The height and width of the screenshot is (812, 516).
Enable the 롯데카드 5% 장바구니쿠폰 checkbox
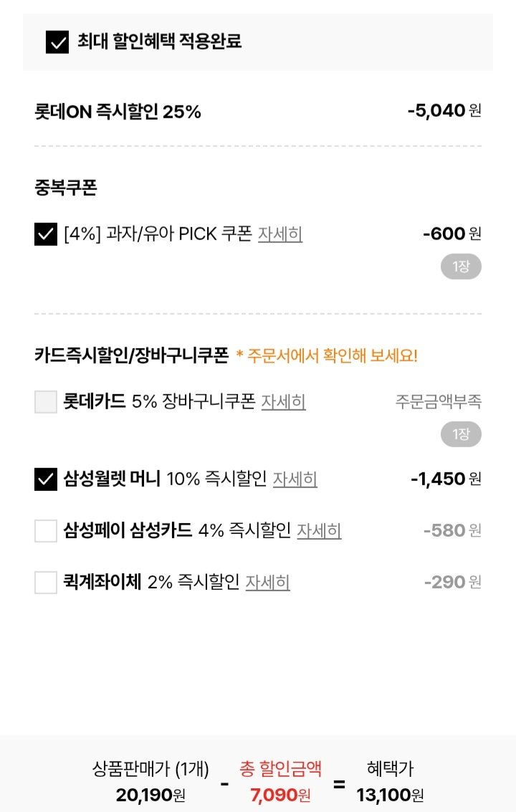coord(47,402)
